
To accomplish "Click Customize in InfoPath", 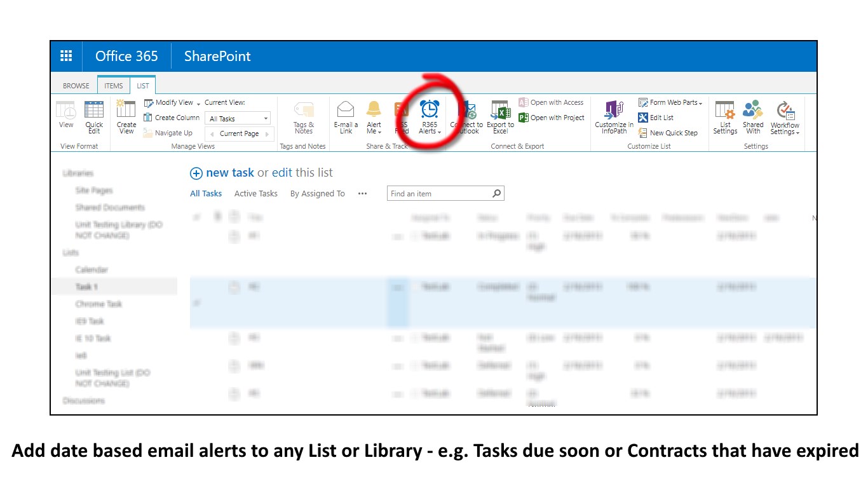I will [614, 118].
